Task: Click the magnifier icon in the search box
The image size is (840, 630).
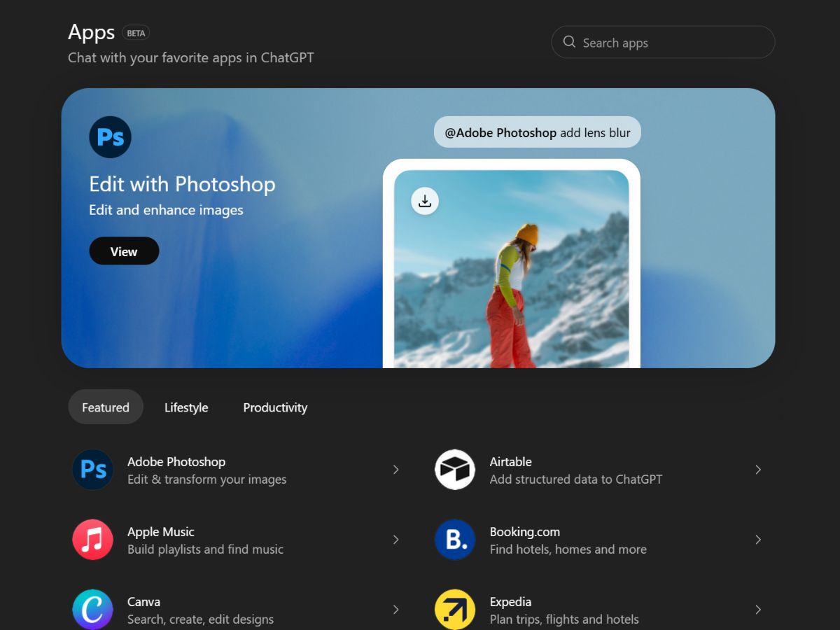Action: coord(569,42)
